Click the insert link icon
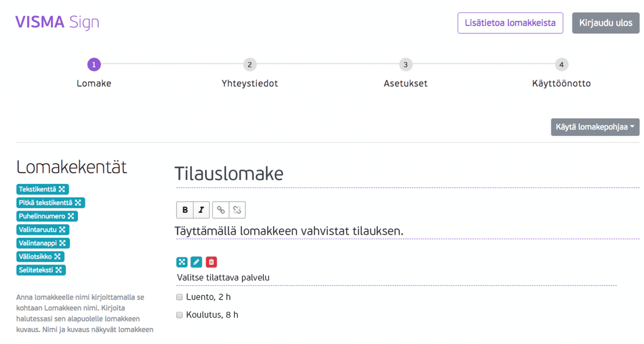 [x=221, y=210]
